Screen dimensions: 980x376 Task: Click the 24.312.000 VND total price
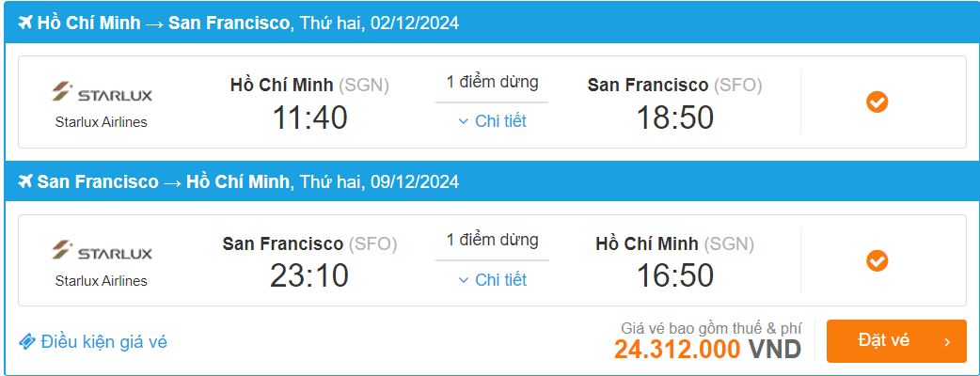[x=707, y=350]
